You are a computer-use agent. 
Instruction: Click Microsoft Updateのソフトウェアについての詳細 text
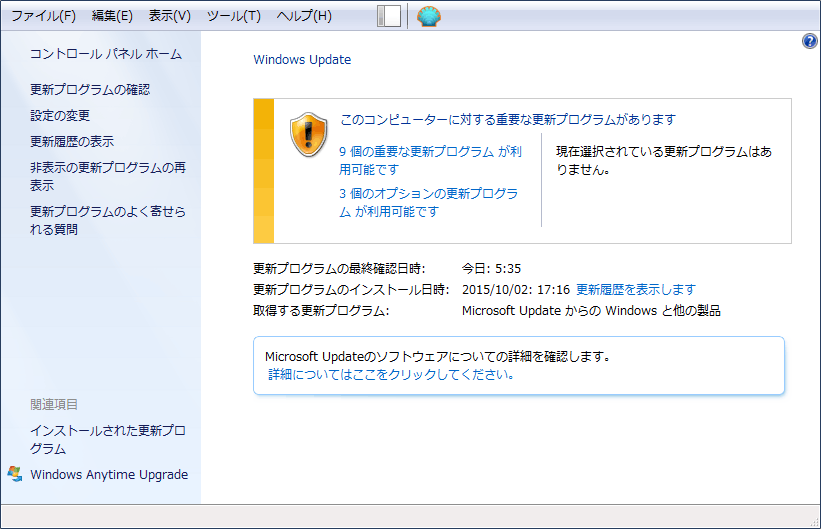(438, 357)
